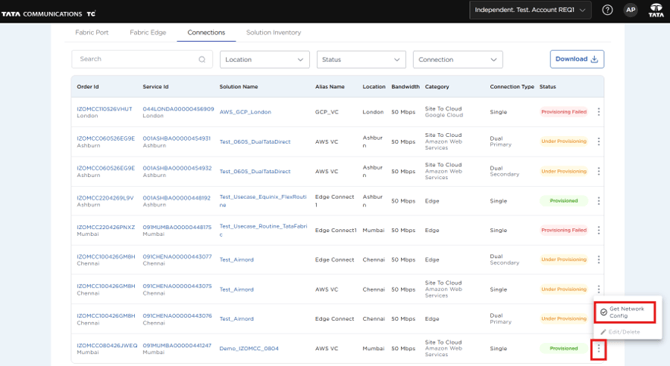Screen dimensions: 670x366
Task: Expand the Connection filter dropdown
Action: (x=458, y=59)
